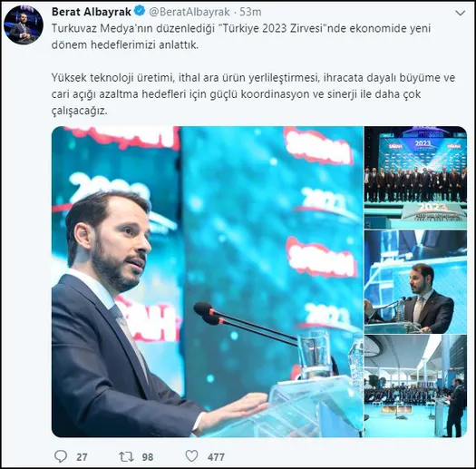
Task: Open Berat Albayrak's profile avatar
Action: pos(24,24)
